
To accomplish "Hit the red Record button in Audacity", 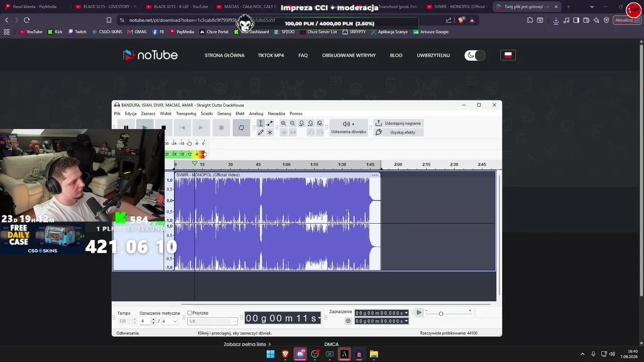I will pyautogui.click(x=221, y=128).
